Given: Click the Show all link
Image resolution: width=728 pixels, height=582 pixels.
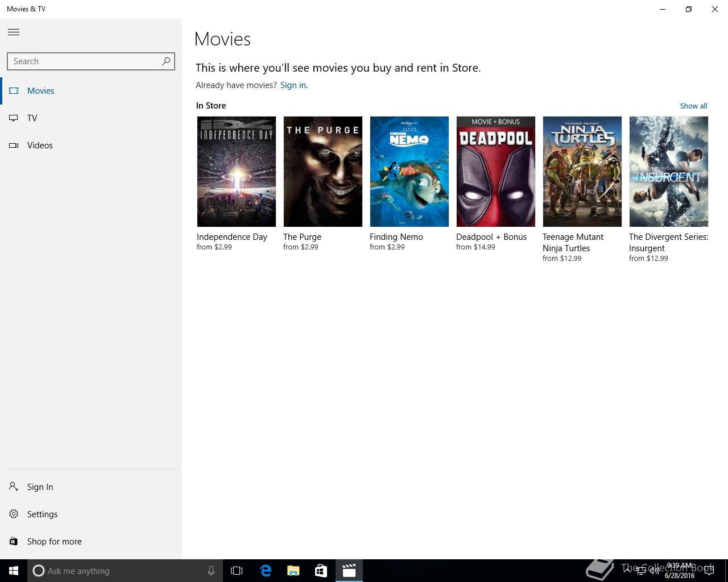Looking at the screenshot, I should (x=693, y=106).
